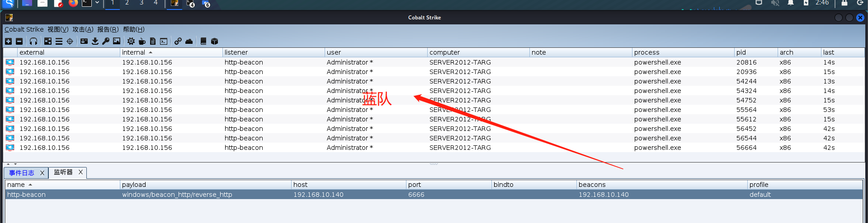Open Downloads arrow icon
This screenshot has height=223, width=868.
pyautogui.click(x=95, y=42)
